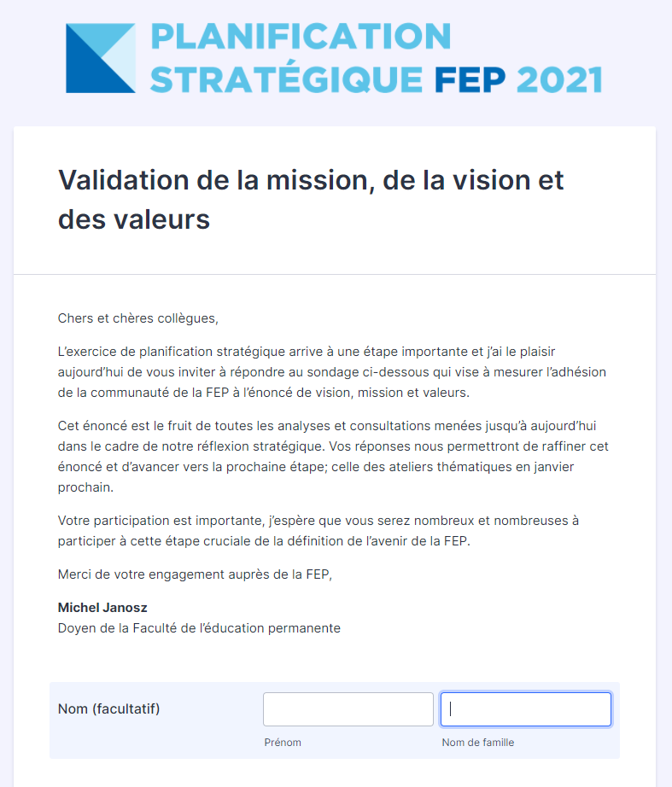This screenshot has width=672, height=787.
Task: Focus the Prénom input field
Action: [x=348, y=709]
